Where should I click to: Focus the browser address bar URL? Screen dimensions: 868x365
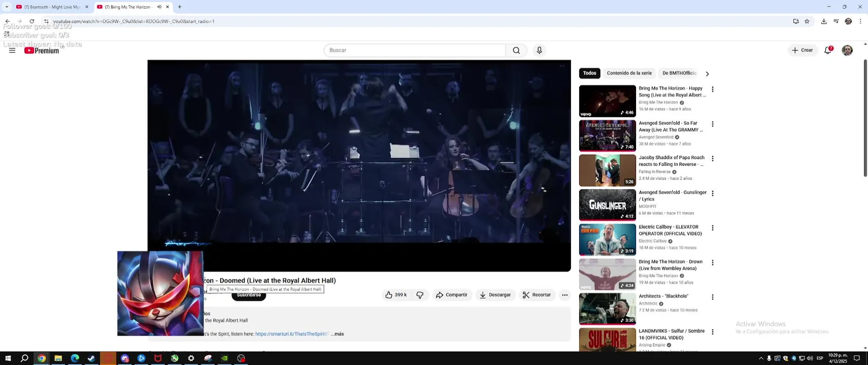pyautogui.click(x=134, y=21)
